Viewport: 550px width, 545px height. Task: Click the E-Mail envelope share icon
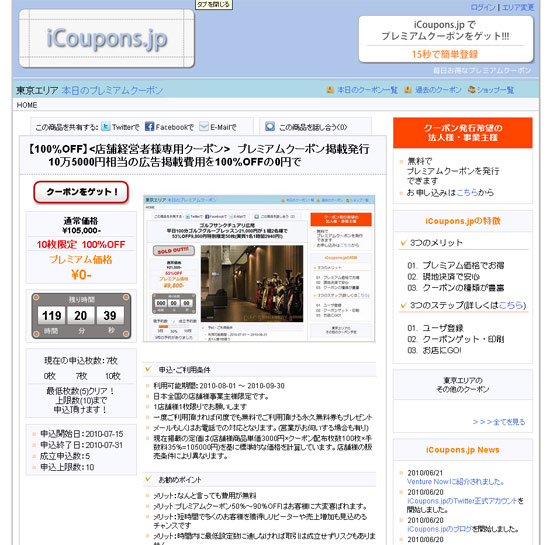pyautogui.click(x=204, y=126)
